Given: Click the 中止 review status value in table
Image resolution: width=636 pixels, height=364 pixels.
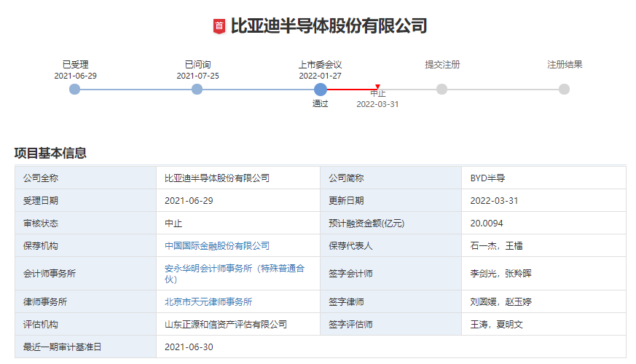Looking at the screenshot, I should 173,223.
